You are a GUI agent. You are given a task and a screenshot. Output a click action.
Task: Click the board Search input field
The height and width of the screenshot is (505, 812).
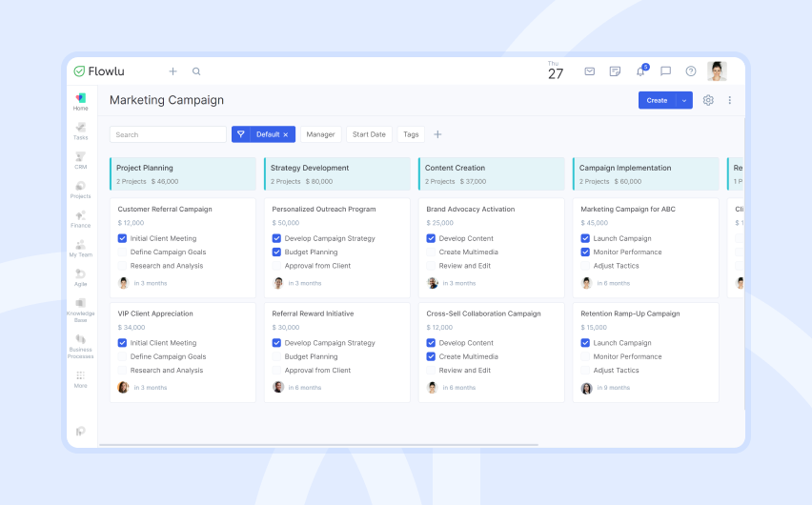tap(168, 134)
